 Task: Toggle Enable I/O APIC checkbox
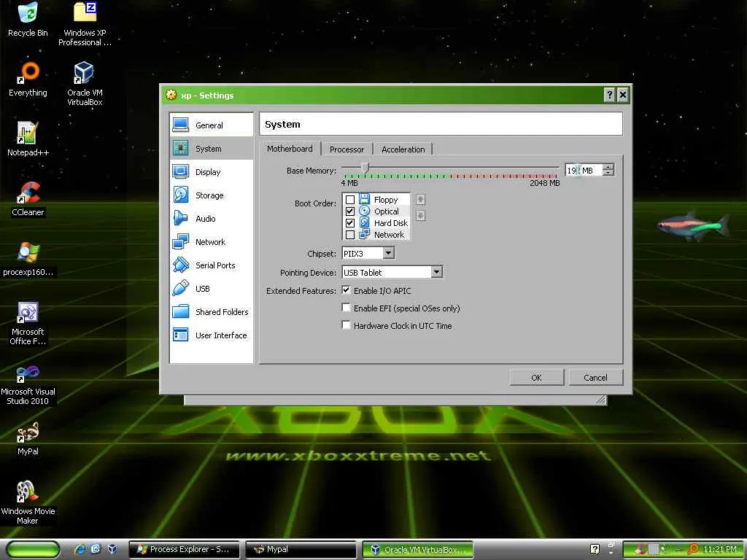pyautogui.click(x=347, y=290)
